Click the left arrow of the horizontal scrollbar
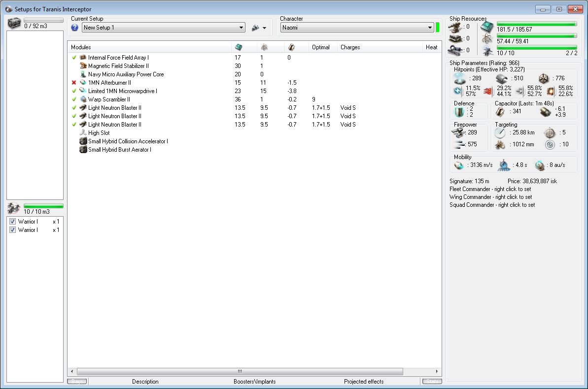This screenshot has width=588, height=389. pos(72,371)
